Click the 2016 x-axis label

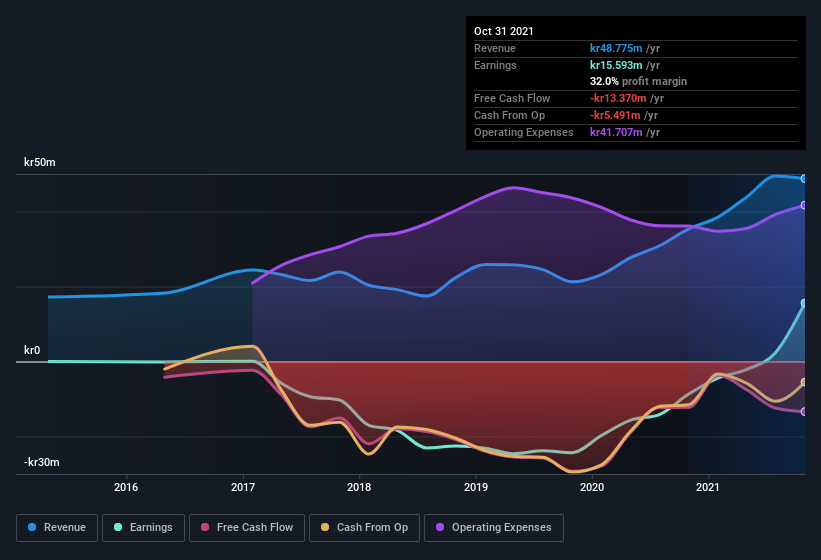(126, 487)
